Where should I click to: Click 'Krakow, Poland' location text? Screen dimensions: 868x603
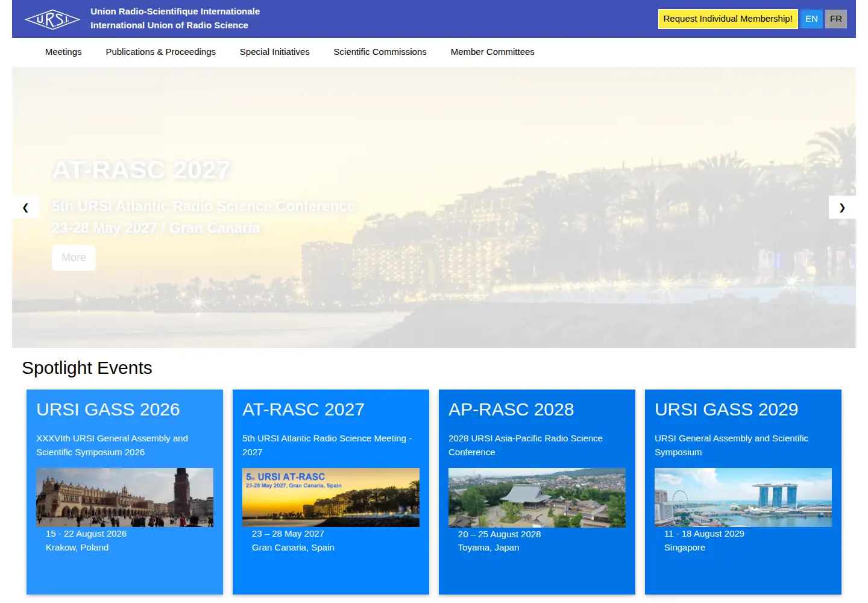point(77,548)
